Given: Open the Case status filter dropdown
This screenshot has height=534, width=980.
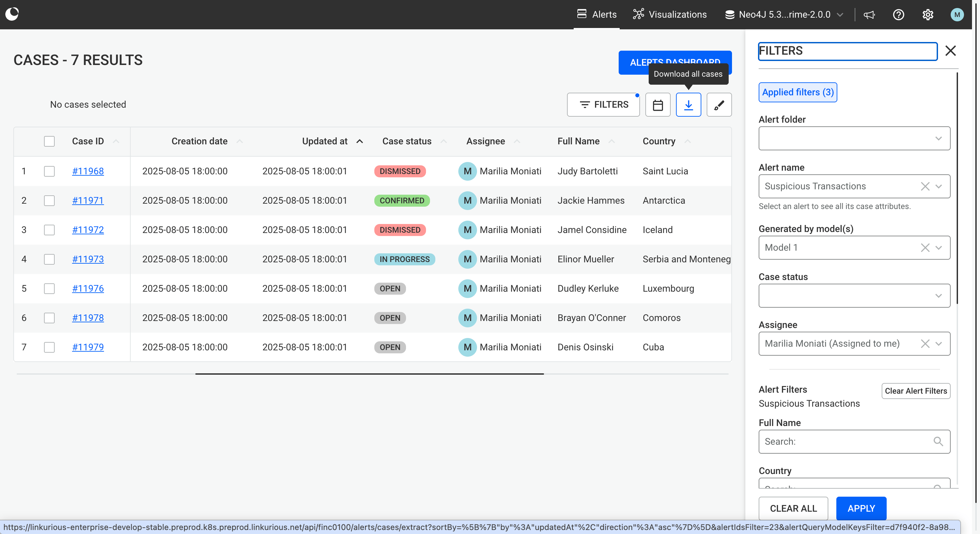Looking at the screenshot, I should click(x=854, y=296).
